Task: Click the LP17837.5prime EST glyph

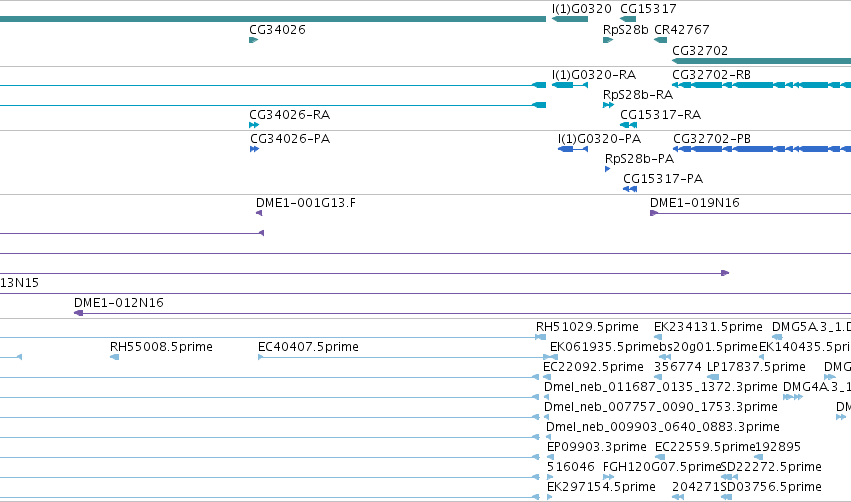Action: [x=713, y=377]
